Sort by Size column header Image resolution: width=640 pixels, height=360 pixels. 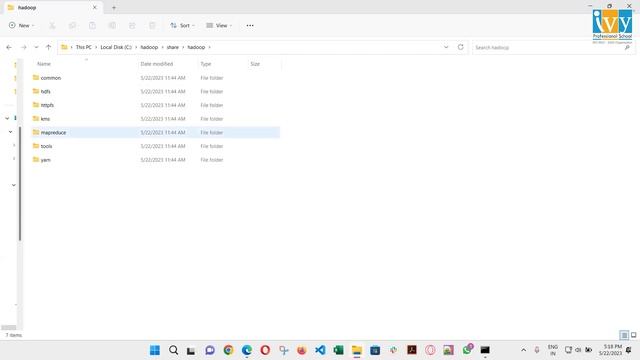click(255, 64)
